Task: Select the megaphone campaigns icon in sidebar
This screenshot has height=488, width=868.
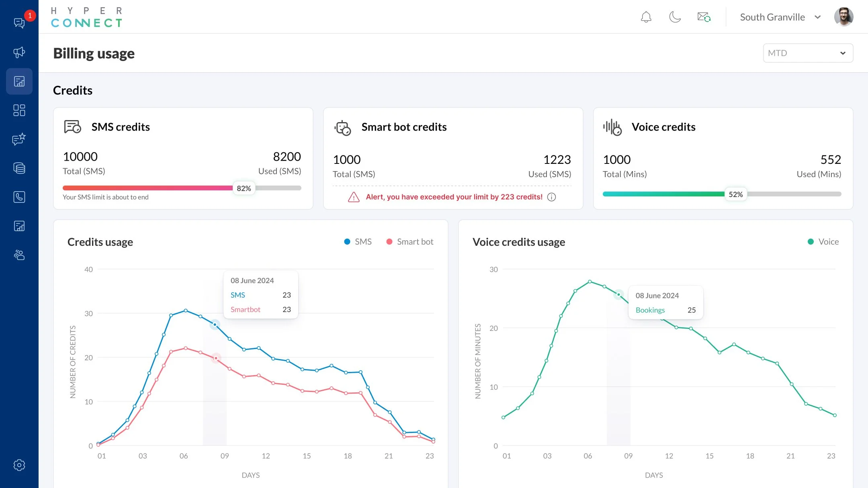Action: 19,52
